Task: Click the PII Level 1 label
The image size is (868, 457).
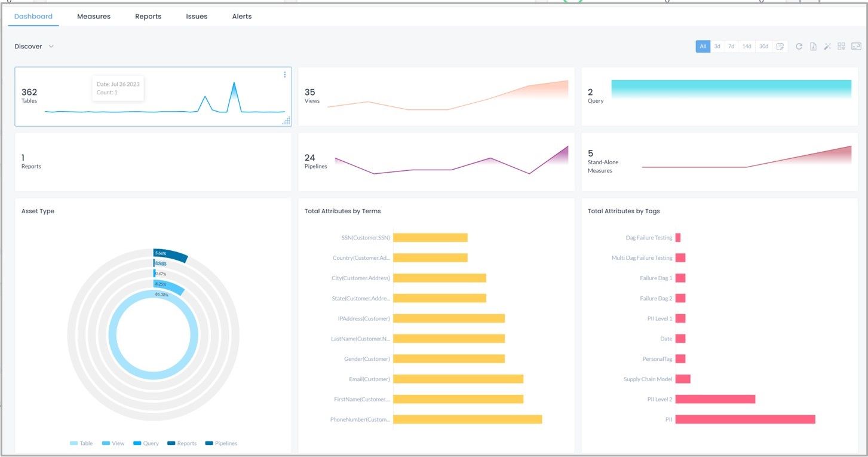Action: click(660, 318)
